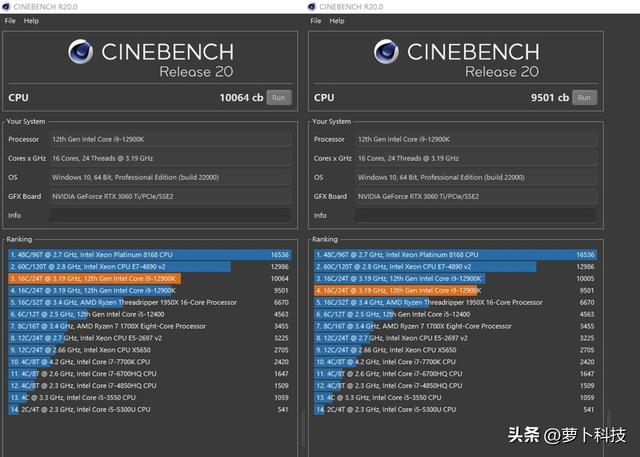Select i9-12900K 9501 row in left ranking
The height and width of the screenshot is (457, 640).
click(149, 290)
